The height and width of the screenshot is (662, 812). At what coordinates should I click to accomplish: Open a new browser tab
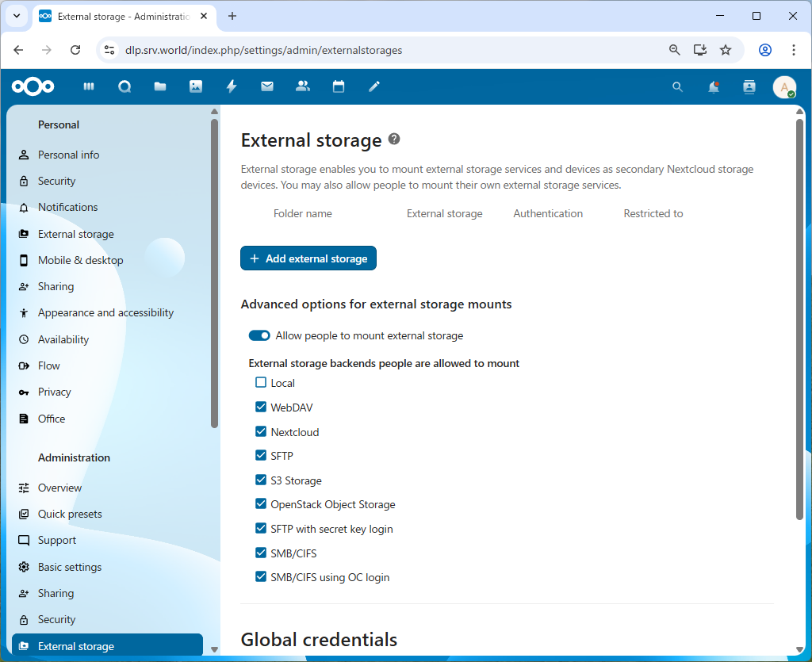point(232,16)
